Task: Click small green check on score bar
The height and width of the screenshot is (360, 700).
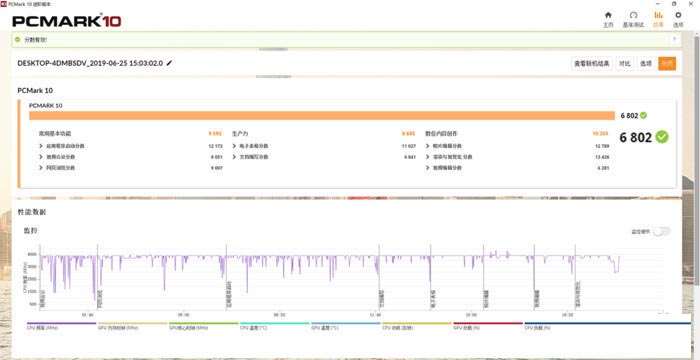Action: (643, 116)
